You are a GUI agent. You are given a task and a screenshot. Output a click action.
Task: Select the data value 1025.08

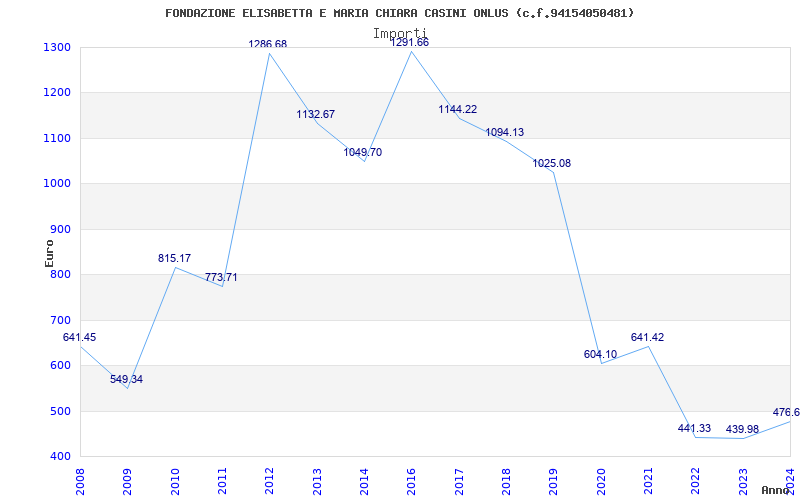[552, 163]
